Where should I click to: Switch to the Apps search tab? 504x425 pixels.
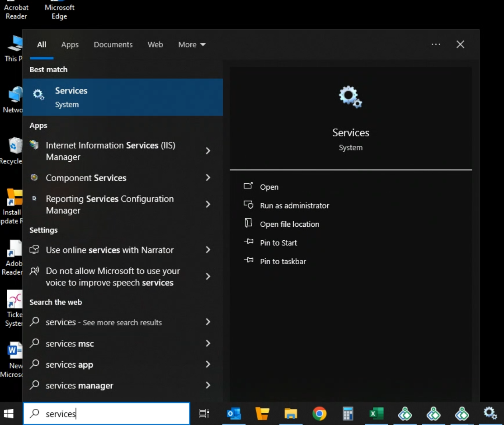[x=70, y=45]
